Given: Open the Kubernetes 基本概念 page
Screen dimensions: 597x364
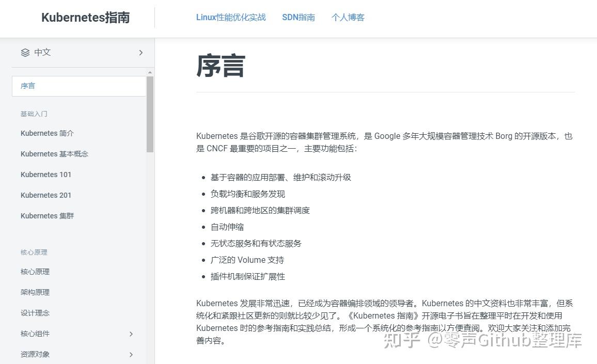Looking at the screenshot, I should point(54,154).
